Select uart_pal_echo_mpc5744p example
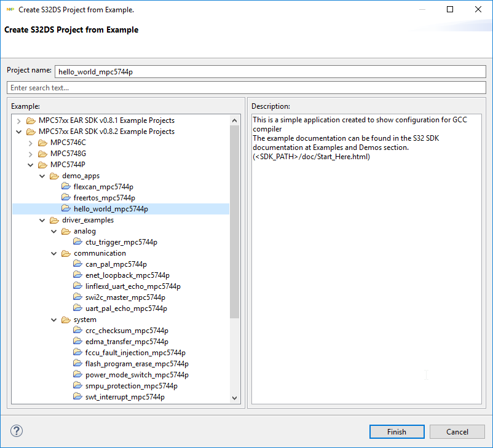 pos(126,308)
